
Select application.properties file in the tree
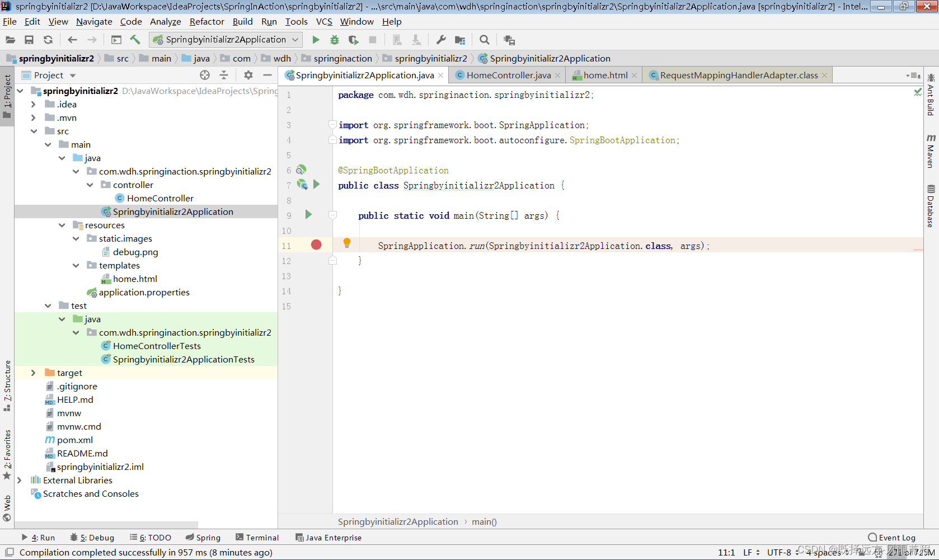[144, 292]
